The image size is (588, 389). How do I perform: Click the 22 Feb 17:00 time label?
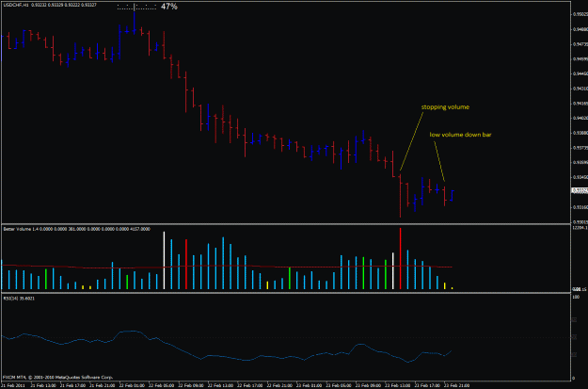(250, 385)
